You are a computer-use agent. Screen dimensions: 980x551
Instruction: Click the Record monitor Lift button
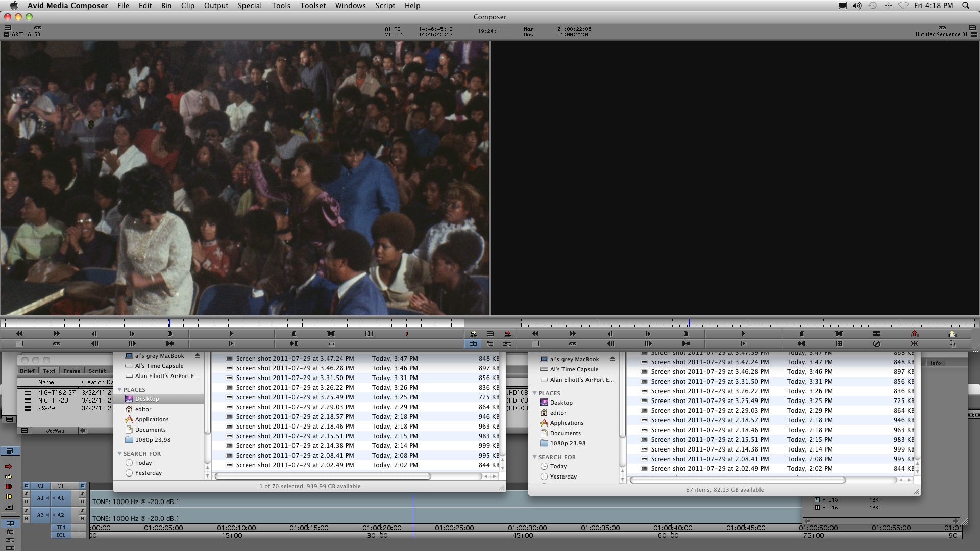(x=914, y=334)
